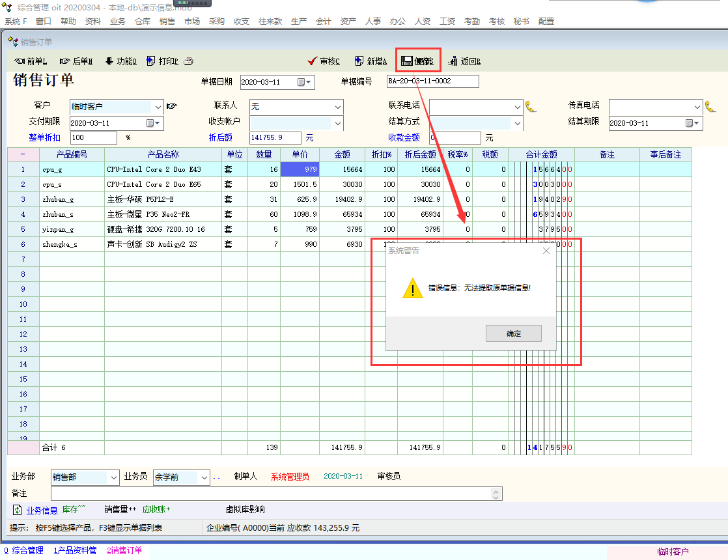Open the 销售 menu in menu bar

click(x=167, y=21)
